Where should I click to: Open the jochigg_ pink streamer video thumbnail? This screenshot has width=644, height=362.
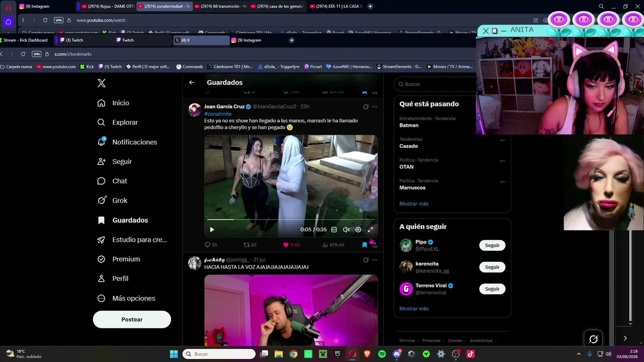(x=291, y=310)
